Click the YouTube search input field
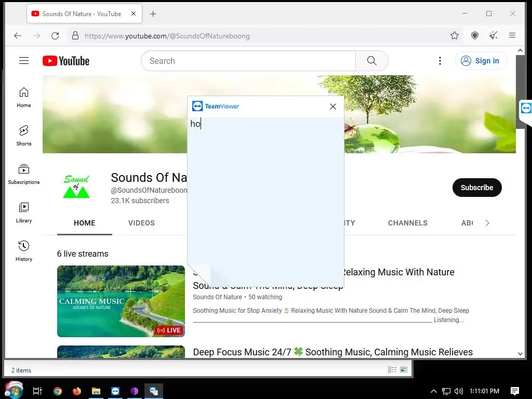 tap(248, 61)
